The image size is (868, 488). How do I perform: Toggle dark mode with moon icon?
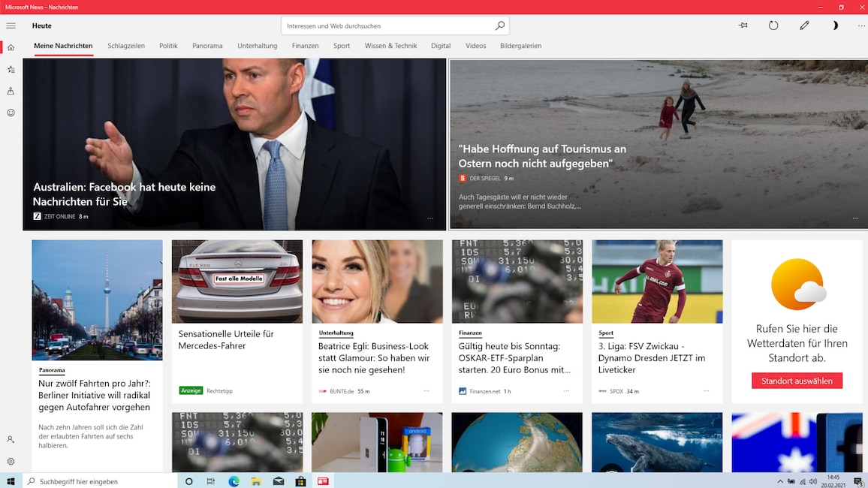tap(835, 26)
